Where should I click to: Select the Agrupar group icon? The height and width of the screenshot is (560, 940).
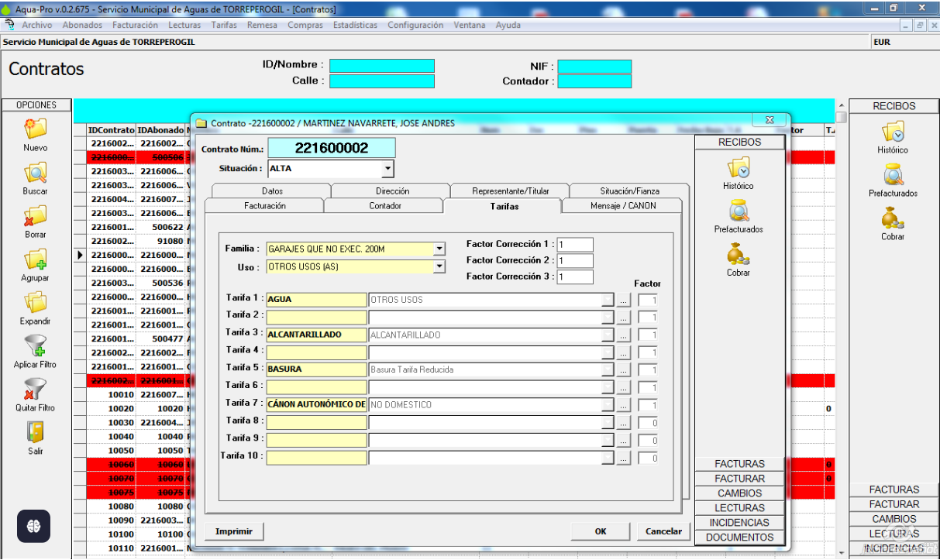coord(35,259)
